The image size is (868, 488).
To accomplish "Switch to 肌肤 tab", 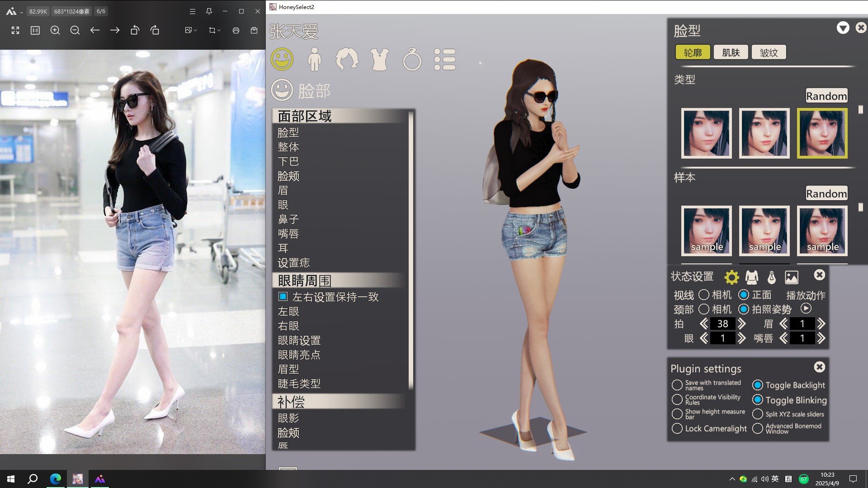I will 731,52.
